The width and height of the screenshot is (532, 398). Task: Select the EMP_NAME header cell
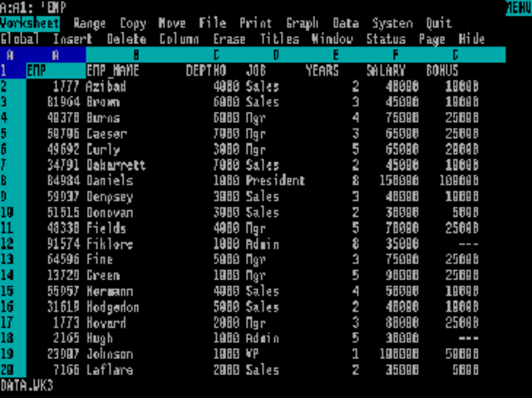113,71
